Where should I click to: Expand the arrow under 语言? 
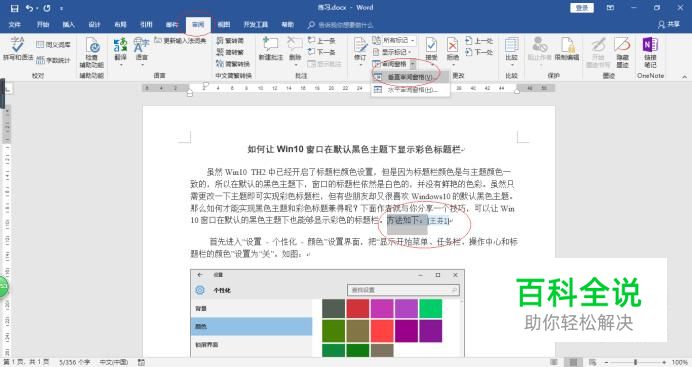(x=142, y=65)
